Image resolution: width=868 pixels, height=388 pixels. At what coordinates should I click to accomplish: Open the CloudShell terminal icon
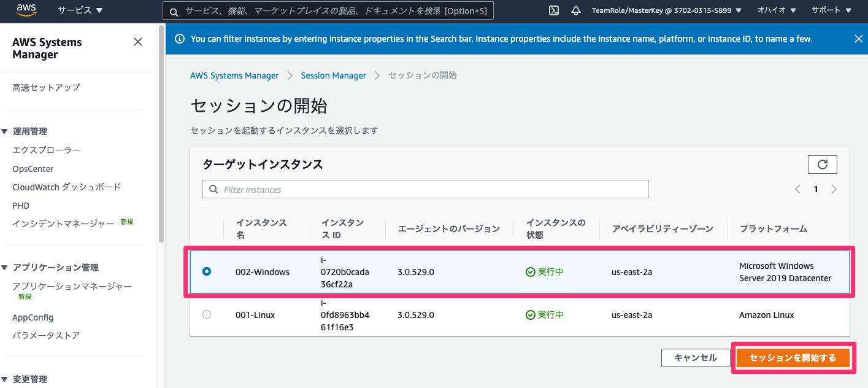[x=553, y=10]
